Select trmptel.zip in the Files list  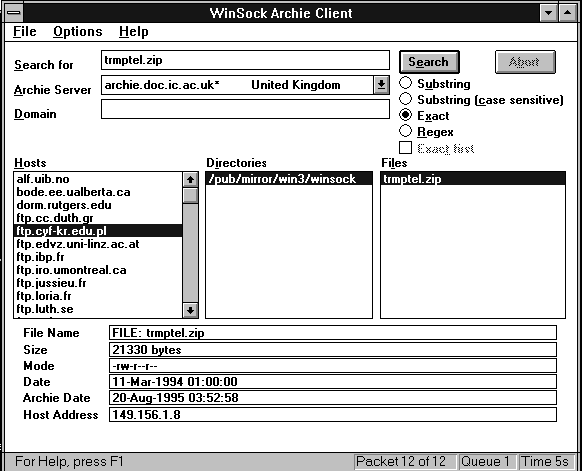pyautogui.click(x=473, y=179)
